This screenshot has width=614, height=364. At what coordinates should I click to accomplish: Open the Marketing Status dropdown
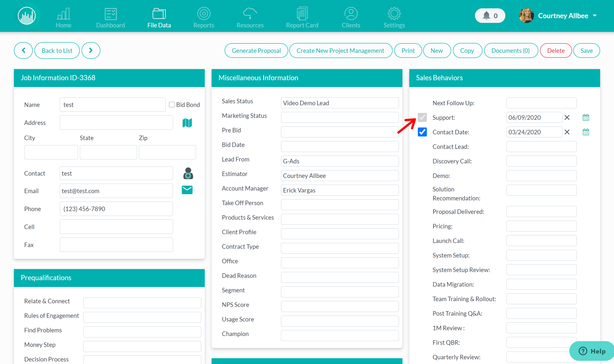340,118
